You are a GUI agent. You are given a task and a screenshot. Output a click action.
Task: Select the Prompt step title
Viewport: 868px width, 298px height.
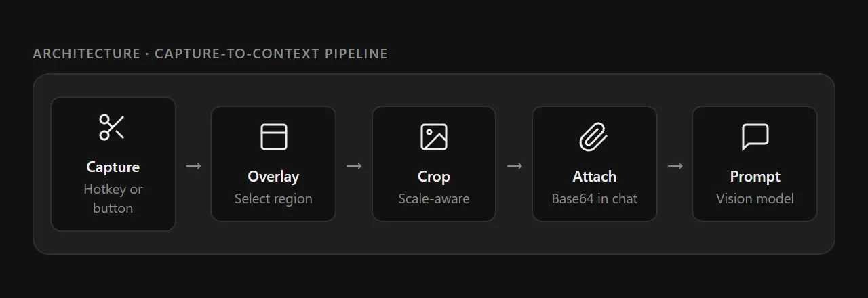755,176
